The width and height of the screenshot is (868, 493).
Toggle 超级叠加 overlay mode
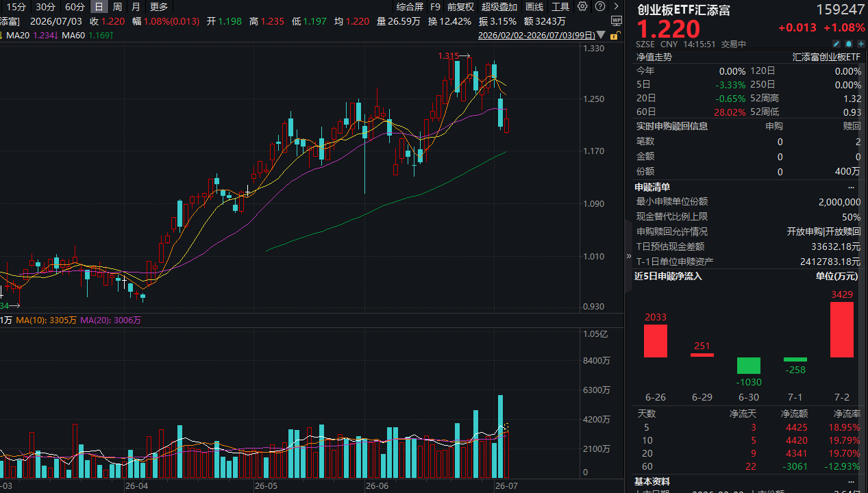[x=499, y=6]
